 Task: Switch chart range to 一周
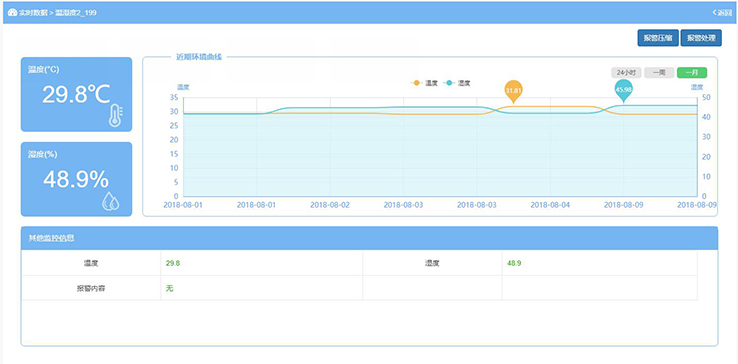(659, 73)
